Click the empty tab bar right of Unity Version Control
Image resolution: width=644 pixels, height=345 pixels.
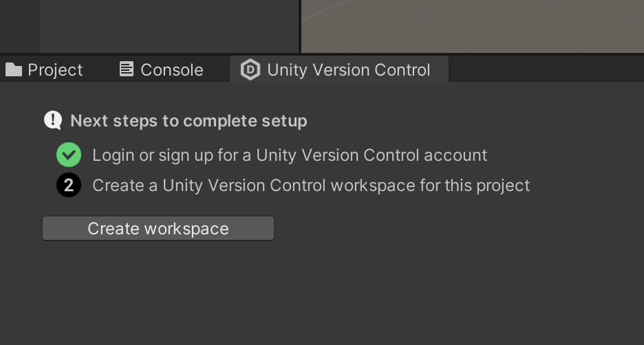(545, 69)
